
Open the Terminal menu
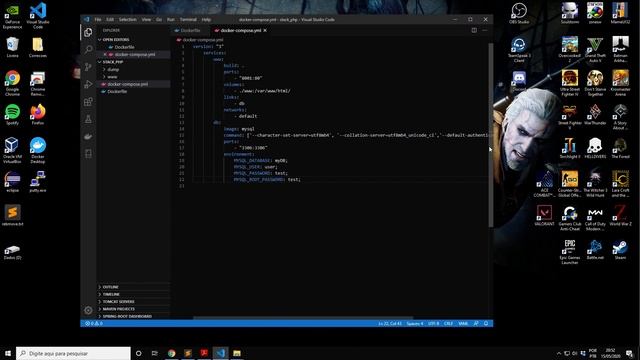(x=188, y=20)
